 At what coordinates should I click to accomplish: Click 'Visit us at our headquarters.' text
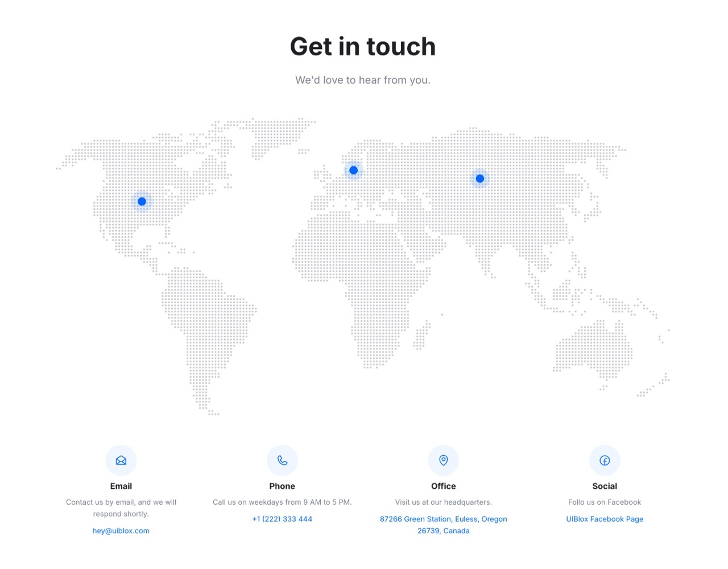pyautogui.click(x=444, y=502)
